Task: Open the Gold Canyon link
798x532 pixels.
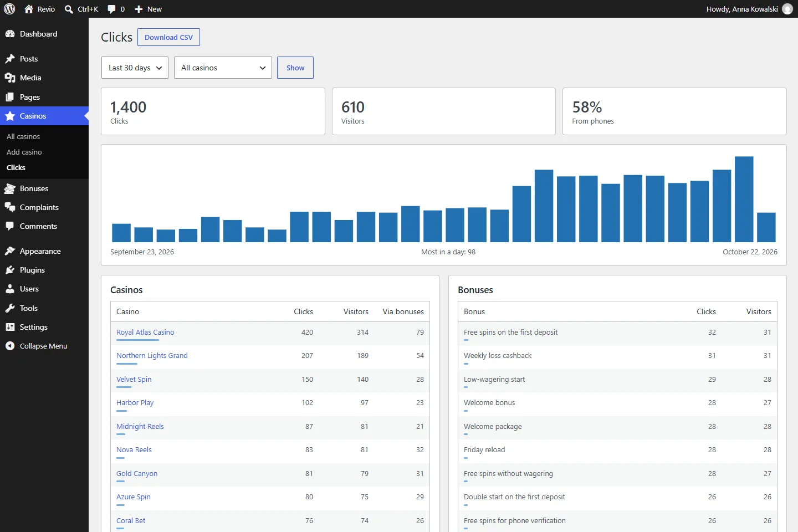Action: coord(137,473)
